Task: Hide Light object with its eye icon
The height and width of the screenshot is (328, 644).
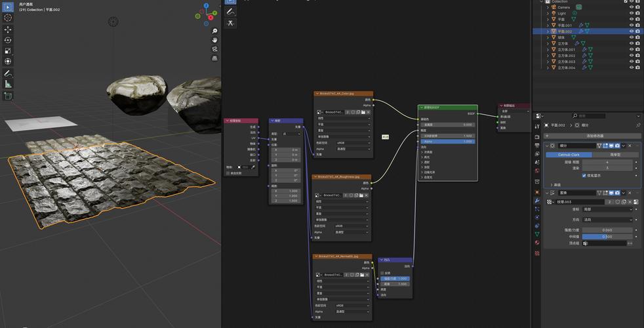Action: pos(632,13)
